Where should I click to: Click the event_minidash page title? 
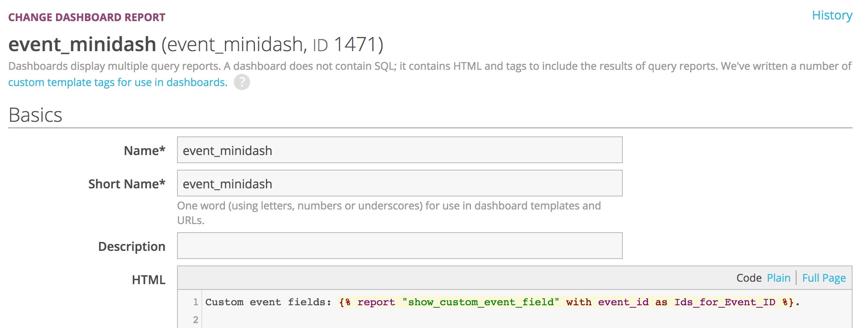click(82, 44)
